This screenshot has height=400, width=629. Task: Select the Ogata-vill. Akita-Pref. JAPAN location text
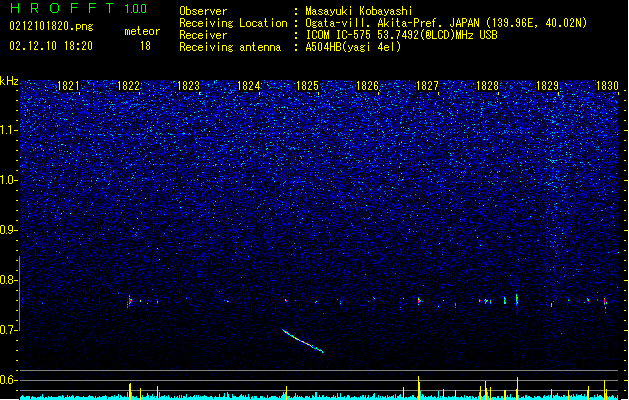point(446,23)
